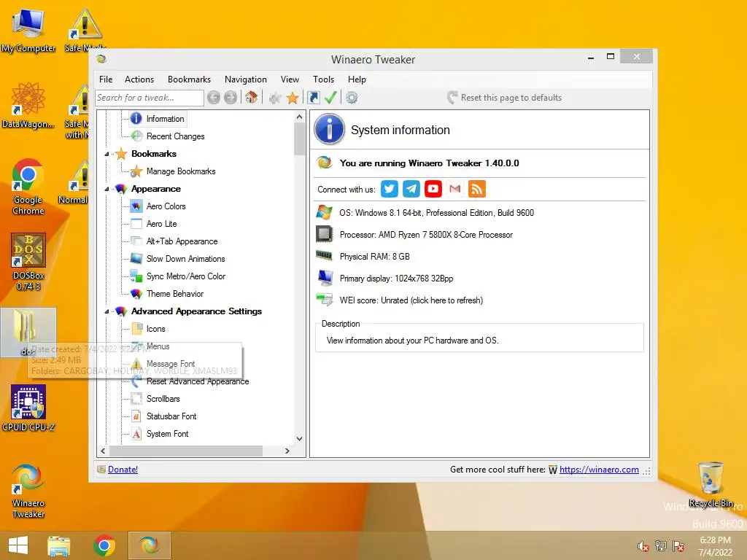This screenshot has width=747, height=560.
Task: Open the Start button on taskbar
Action: point(18,545)
